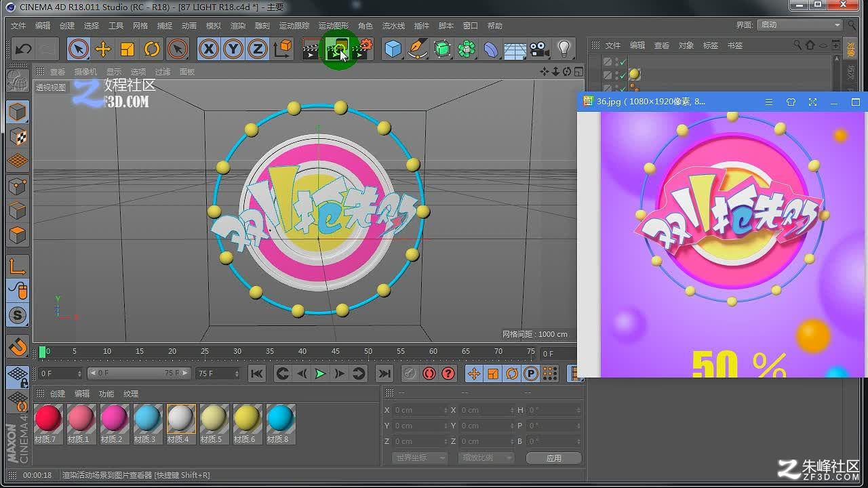The image size is (868, 488).
Task: Click the P rotation stepper arrows
Action: click(578, 426)
